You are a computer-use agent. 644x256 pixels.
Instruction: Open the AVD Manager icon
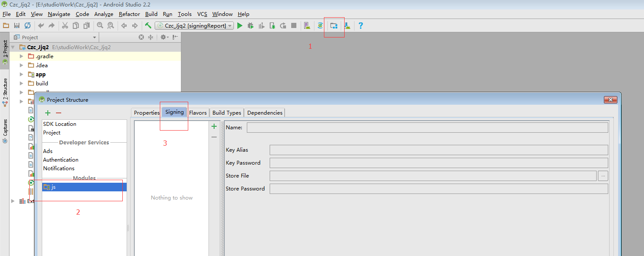click(x=307, y=26)
